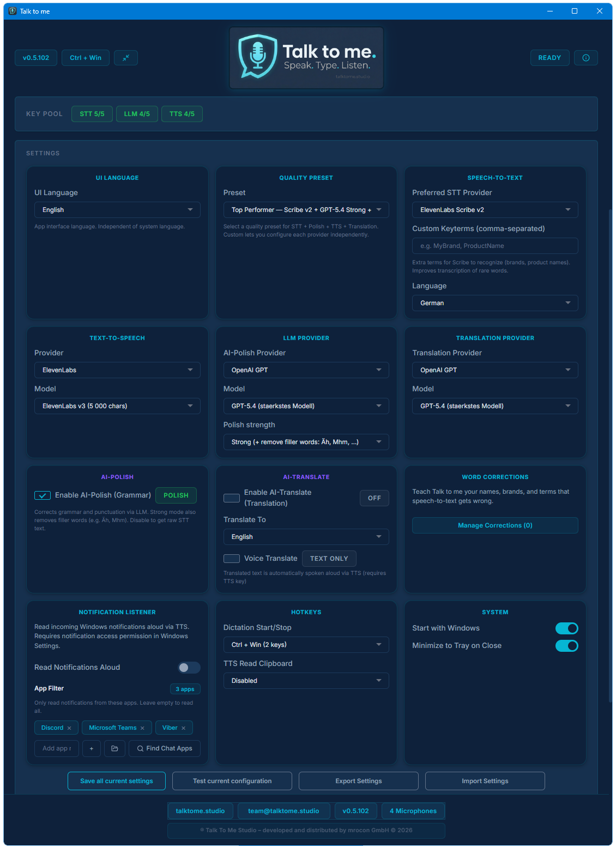Click the Custom Keyterms input field
Screen dimensions: 616x848
point(495,246)
